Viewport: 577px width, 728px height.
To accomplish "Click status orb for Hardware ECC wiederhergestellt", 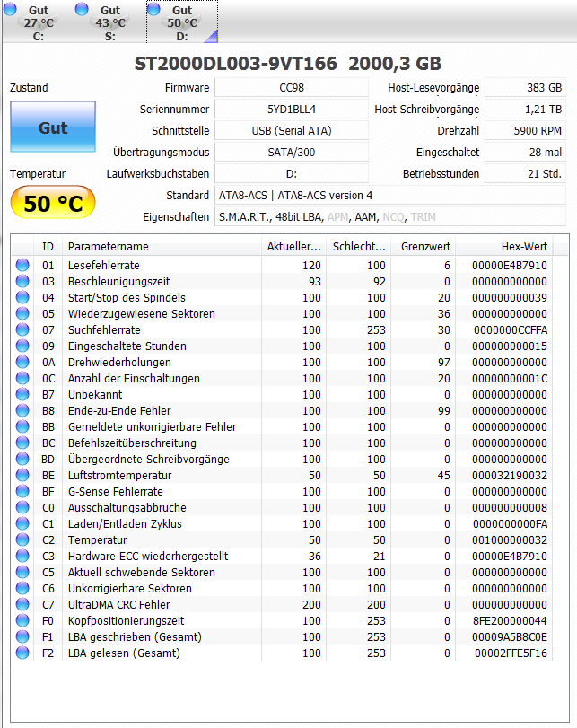I will 22,556.
